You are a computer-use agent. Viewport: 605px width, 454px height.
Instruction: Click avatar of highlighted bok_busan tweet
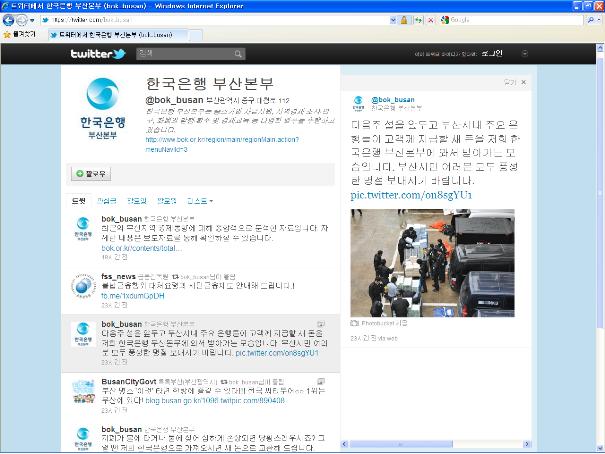tap(83, 334)
